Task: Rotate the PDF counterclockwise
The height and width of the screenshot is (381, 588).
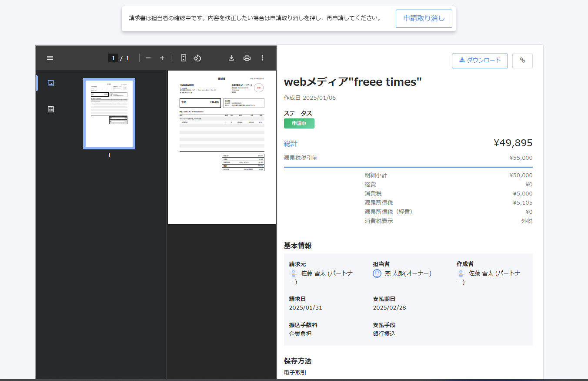Action: click(197, 58)
